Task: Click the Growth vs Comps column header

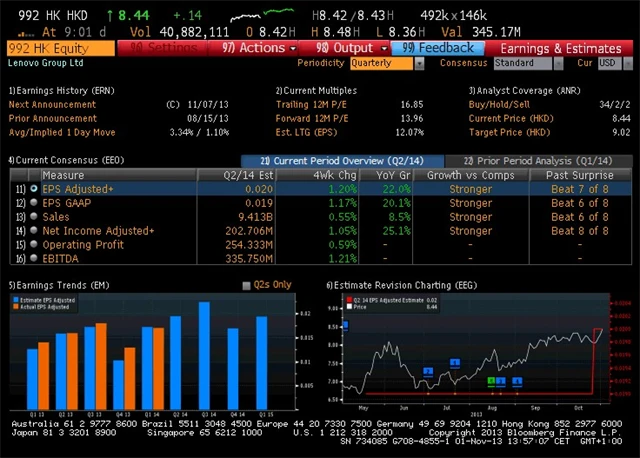Action: pos(471,175)
